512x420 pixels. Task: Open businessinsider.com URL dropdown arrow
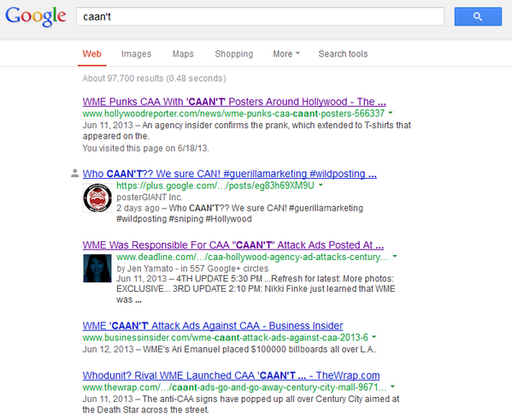point(374,337)
